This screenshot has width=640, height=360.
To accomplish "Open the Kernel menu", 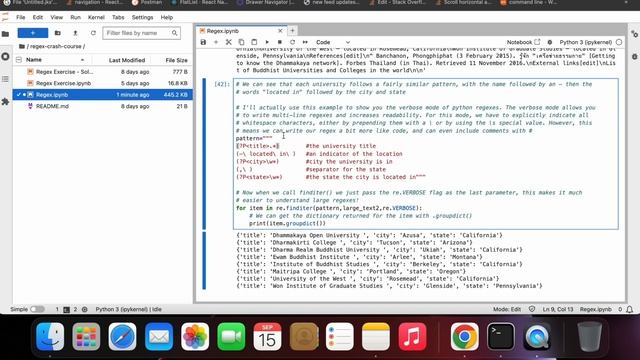I will click(96, 17).
